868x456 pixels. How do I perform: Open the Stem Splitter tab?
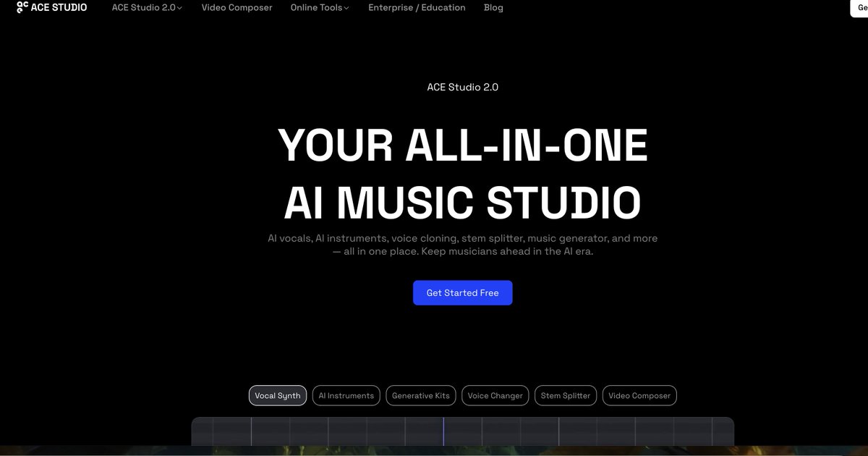[566, 395]
